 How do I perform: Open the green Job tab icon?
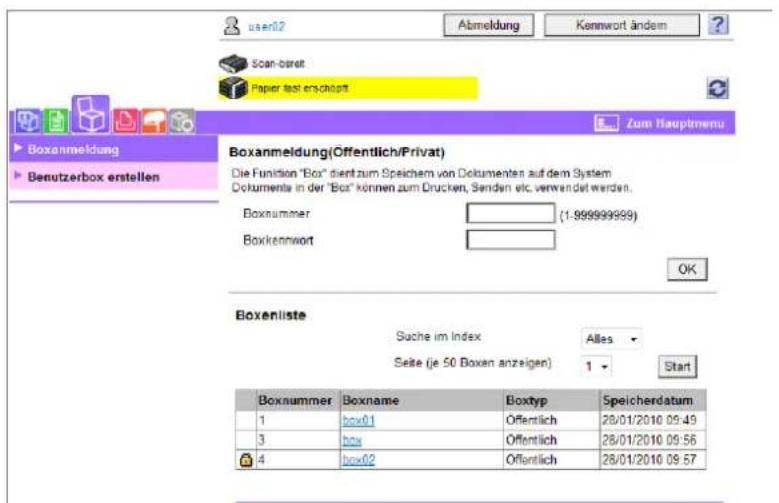click(56, 121)
